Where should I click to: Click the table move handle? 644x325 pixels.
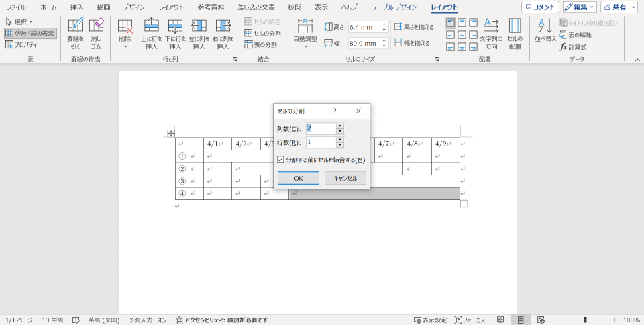[x=171, y=133]
